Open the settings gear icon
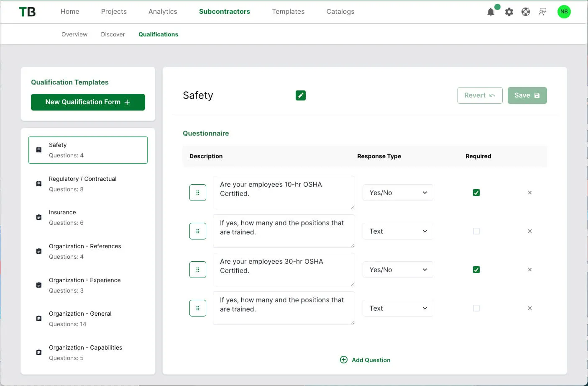588x386 pixels. point(509,12)
